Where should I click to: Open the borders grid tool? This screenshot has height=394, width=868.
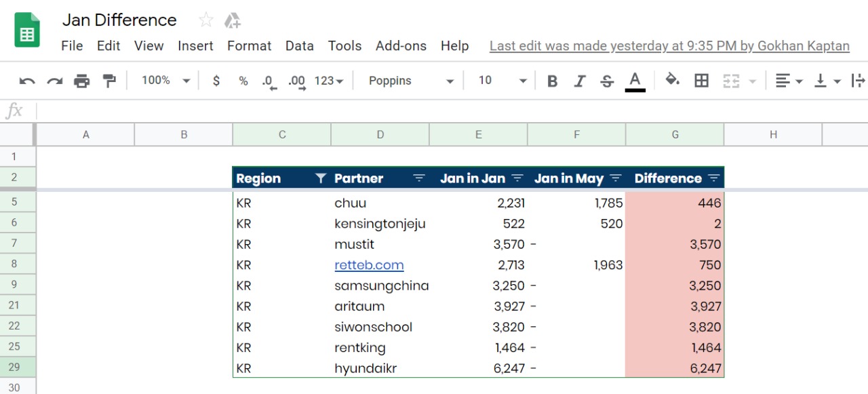point(701,81)
